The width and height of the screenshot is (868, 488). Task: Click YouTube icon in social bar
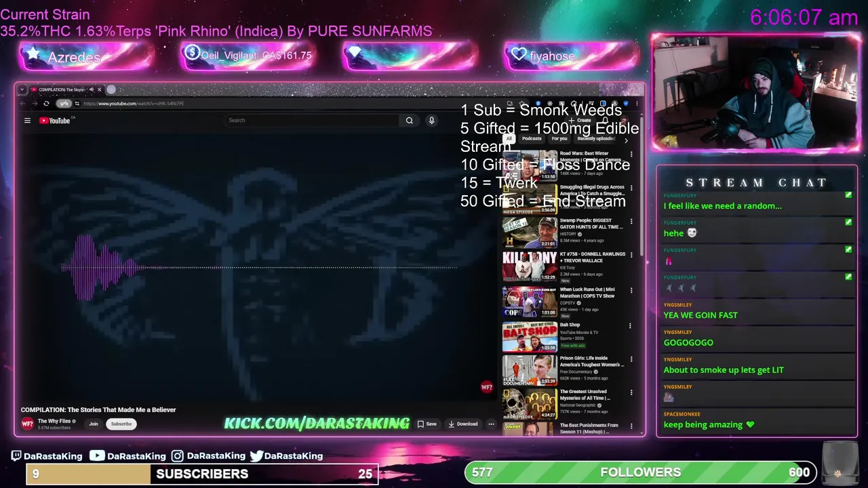pyautogui.click(x=97, y=456)
